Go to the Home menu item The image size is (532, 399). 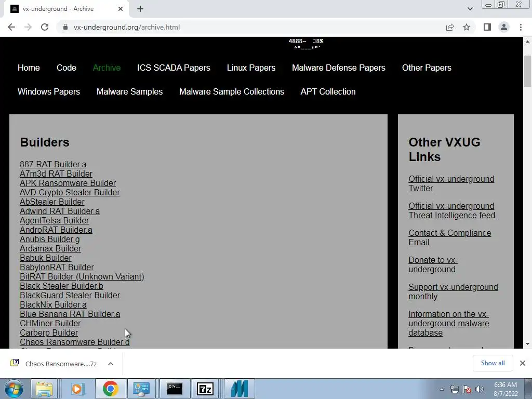pyautogui.click(x=29, y=68)
